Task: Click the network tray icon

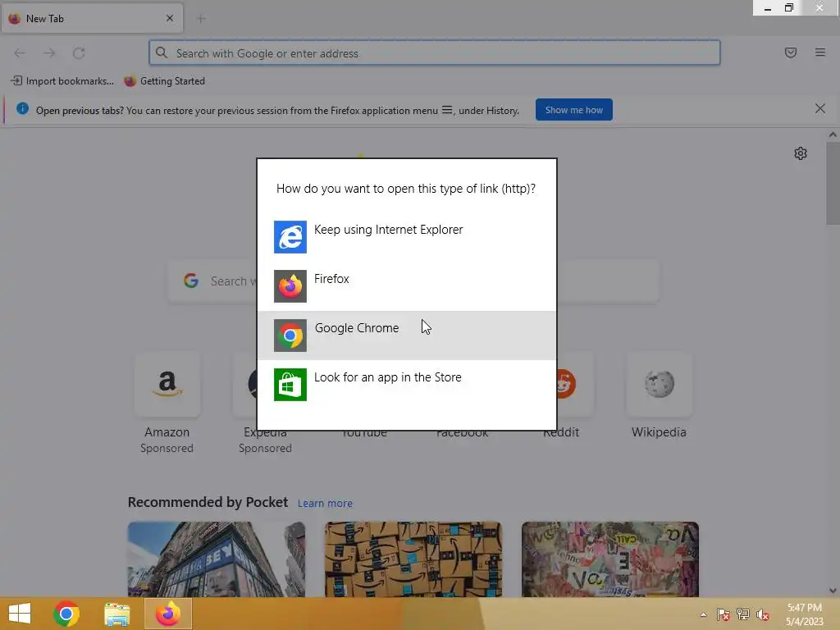Action: (x=743, y=614)
